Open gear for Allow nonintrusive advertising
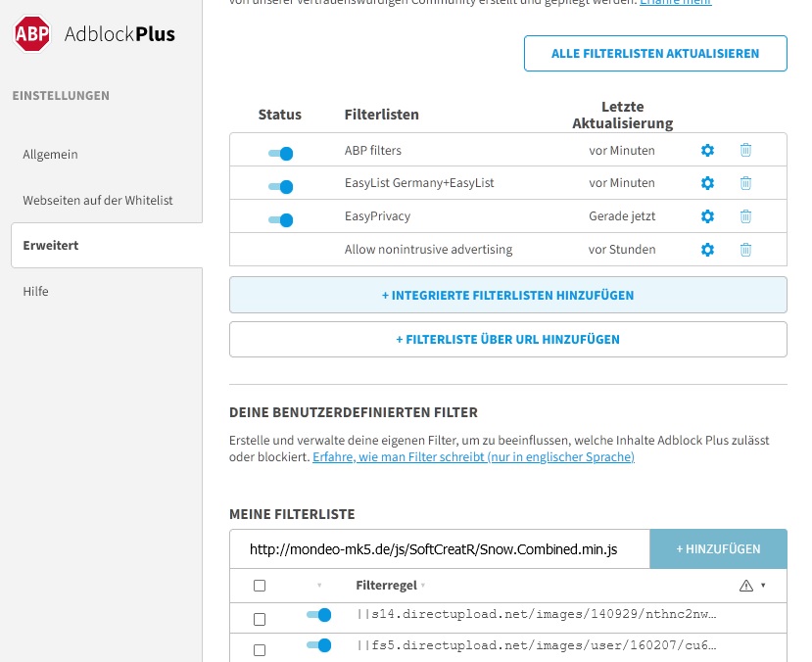 [x=707, y=250]
